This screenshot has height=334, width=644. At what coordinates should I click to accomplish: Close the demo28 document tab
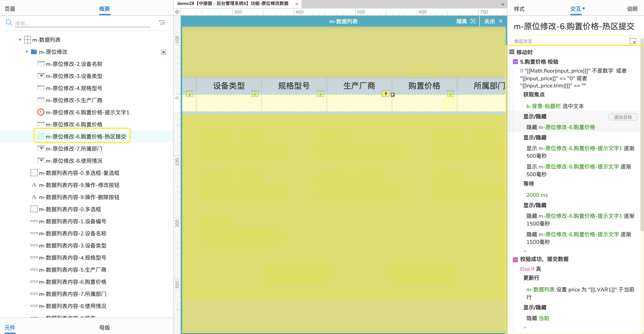click(297, 4)
